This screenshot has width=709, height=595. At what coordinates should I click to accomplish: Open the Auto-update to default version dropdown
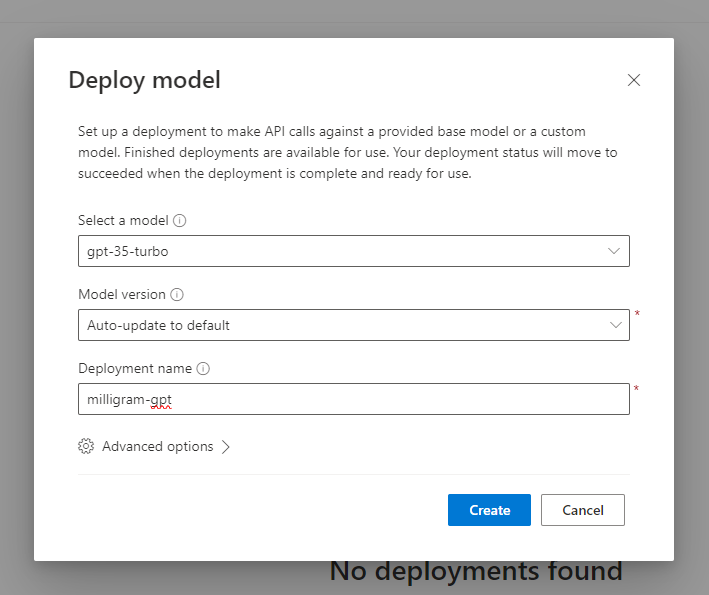(x=354, y=325)
